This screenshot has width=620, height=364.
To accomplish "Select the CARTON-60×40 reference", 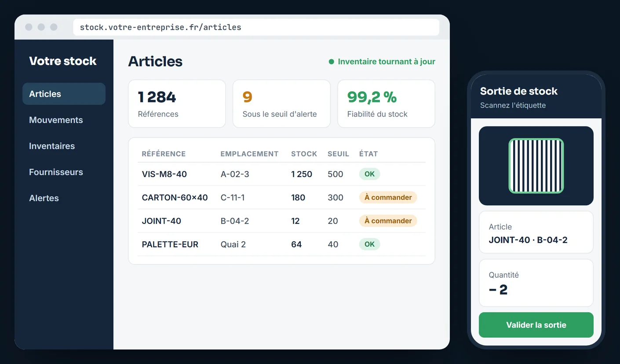I will pos(175,197).
